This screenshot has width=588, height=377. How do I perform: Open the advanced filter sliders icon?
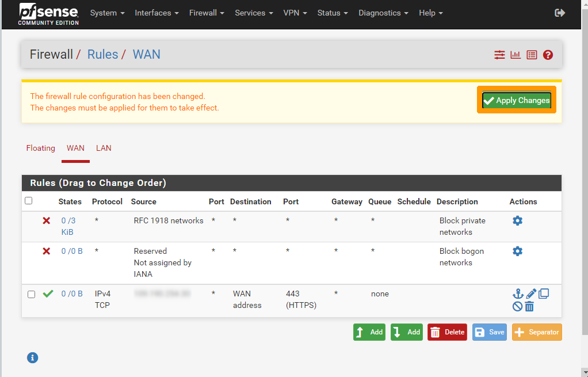pos(499,55)
